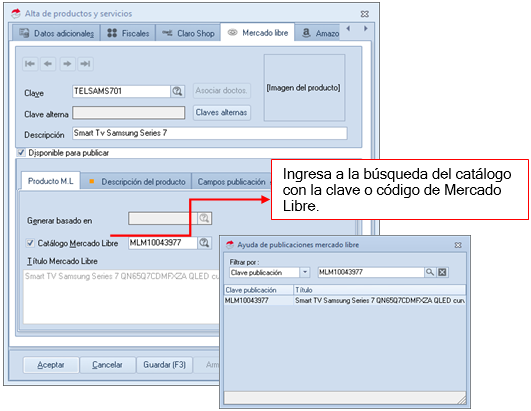This screenshot has height=411, width=531.
Task: Select Producto M.L sub-tab
Action: tap(51, 181)
